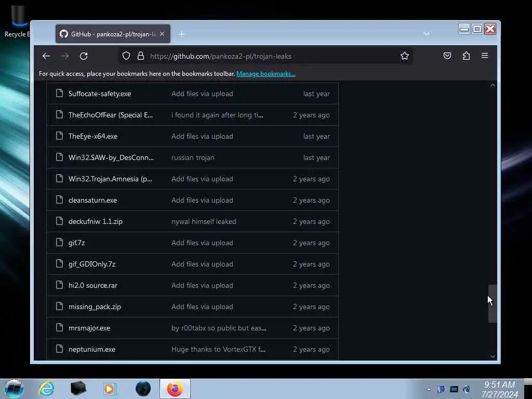Click scrollbar up arrow in page

493,85
